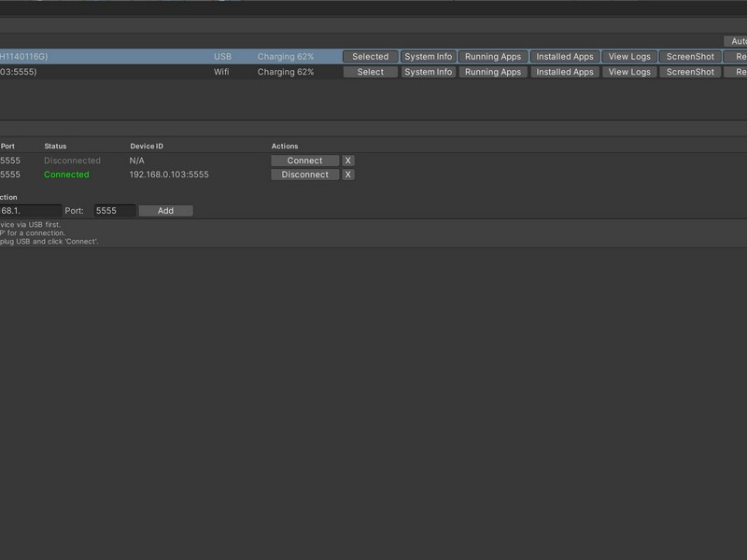Show Installed Apps for Wifi device
Screen dimensions: 747x560
(565, 72)
